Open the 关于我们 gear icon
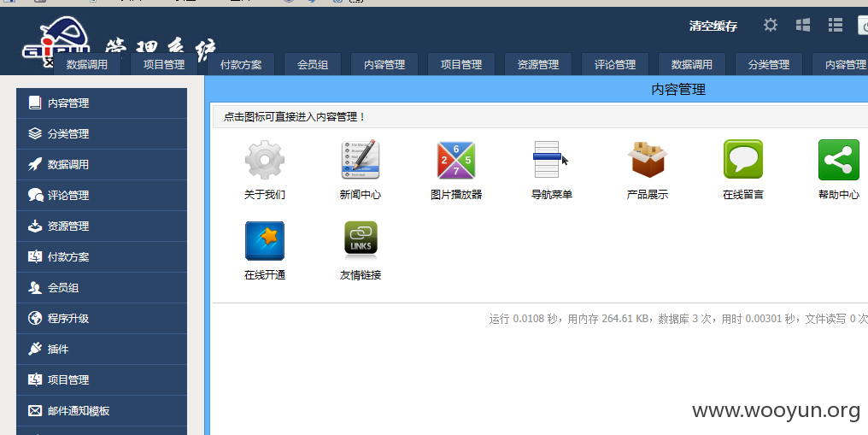 pos(265,160)
